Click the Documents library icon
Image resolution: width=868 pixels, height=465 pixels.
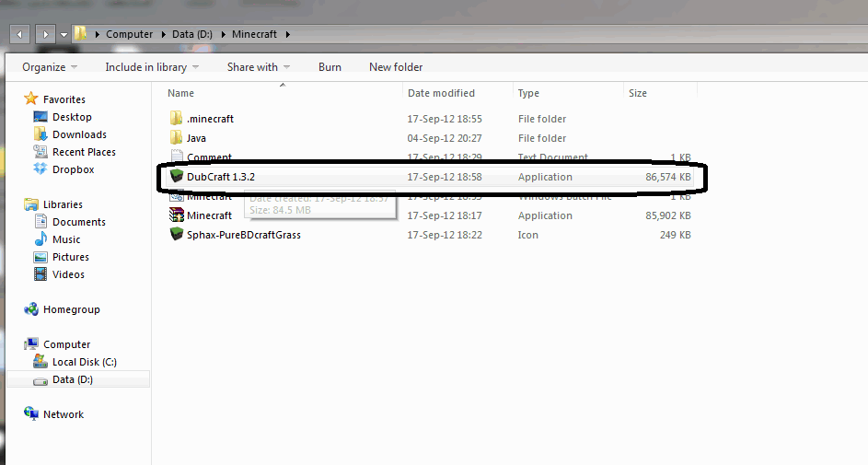click(41, 221)
